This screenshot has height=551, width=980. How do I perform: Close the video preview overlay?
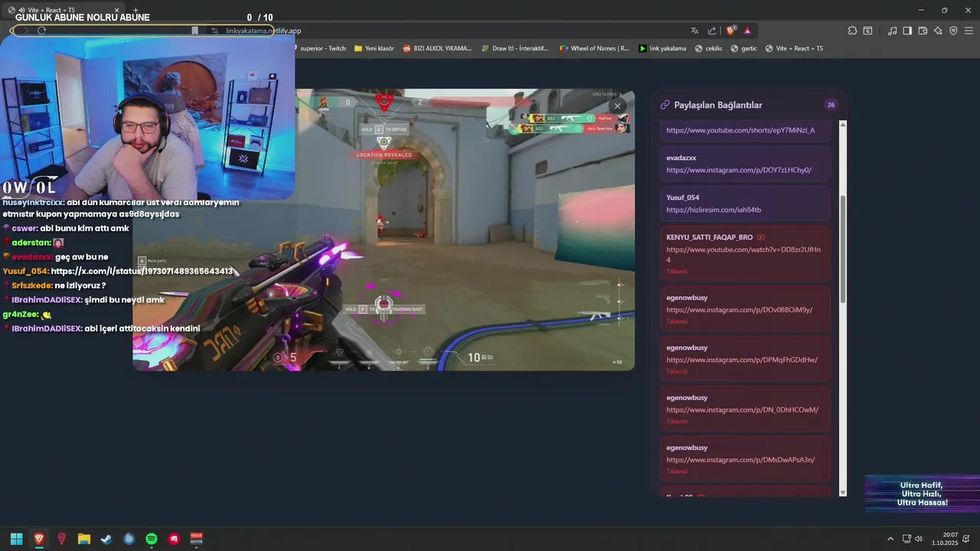617,106
